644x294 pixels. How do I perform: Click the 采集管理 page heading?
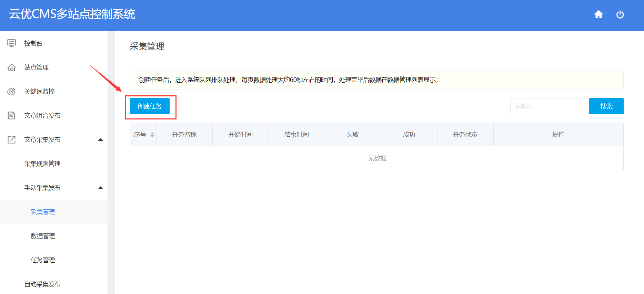click(x=147, y=46)
